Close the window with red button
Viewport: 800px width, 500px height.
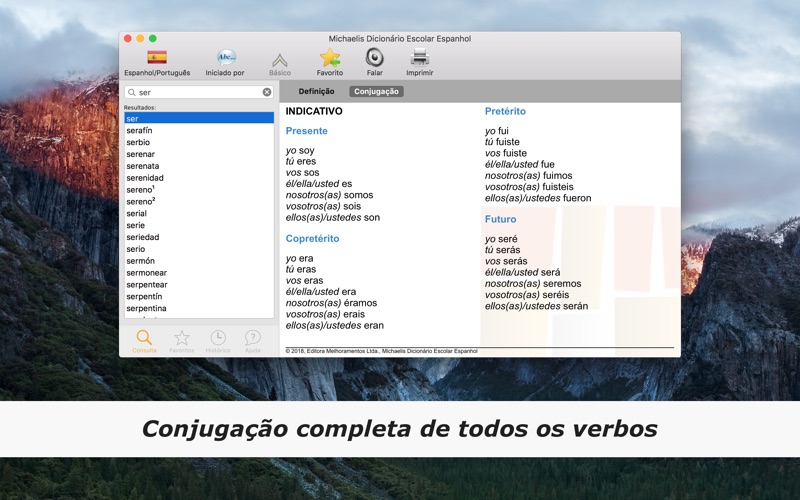point(128,39)
